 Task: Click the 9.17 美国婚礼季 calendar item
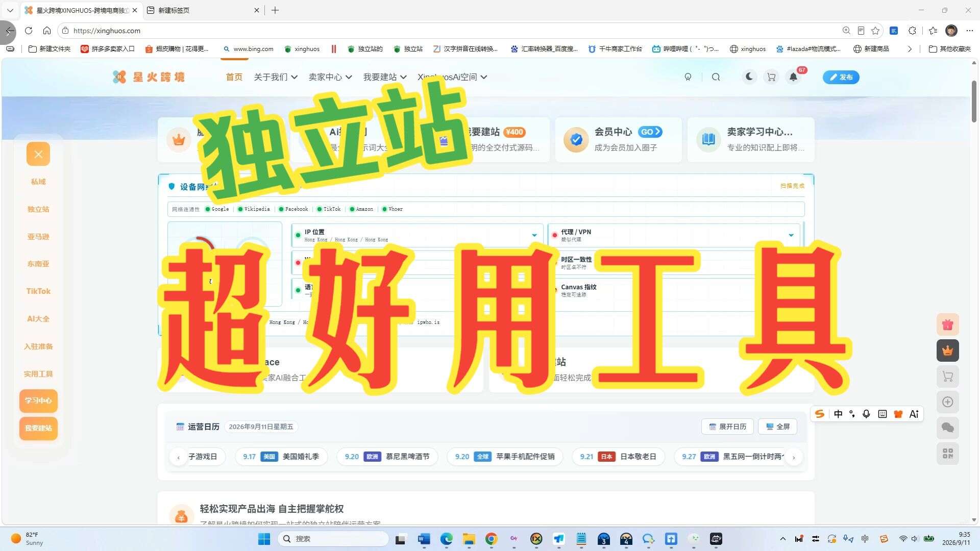(x=281, y=457)
